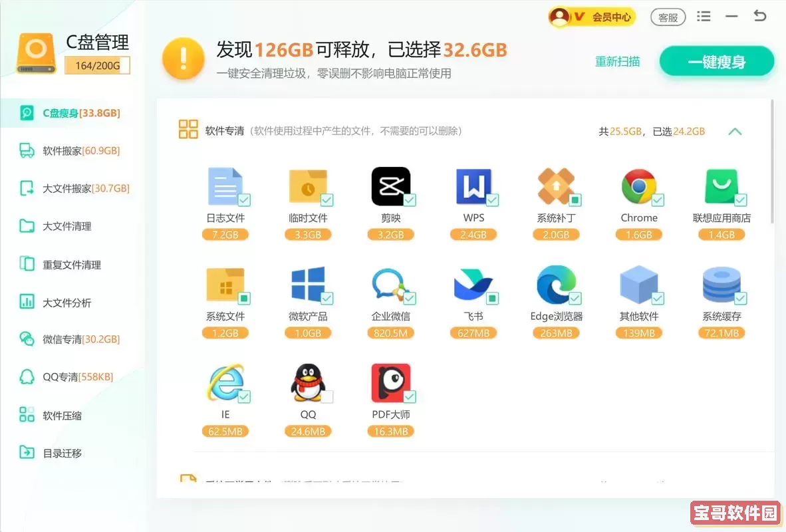Open the 会员中心 member center button
This screenshot has width=786, height=532.
[592, 17]
